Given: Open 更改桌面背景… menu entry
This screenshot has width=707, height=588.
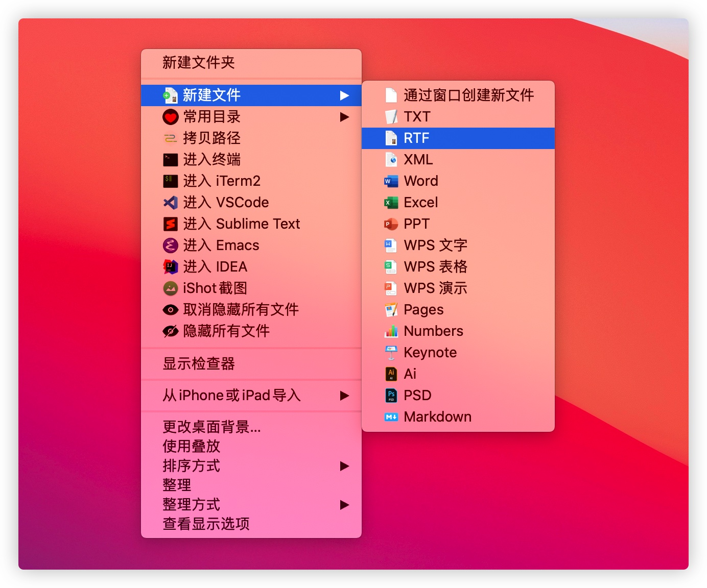Looking at the screenshot, I should pos(251,427).
